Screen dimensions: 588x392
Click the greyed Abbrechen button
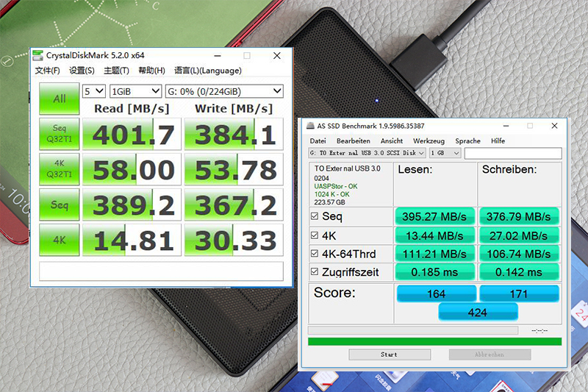coord(490,354)
